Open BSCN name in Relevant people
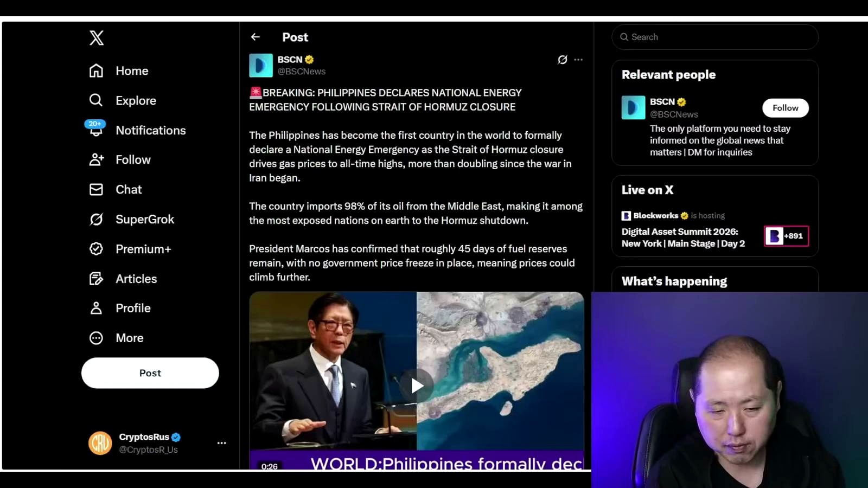The image size is (868, 488). (662, 101)
